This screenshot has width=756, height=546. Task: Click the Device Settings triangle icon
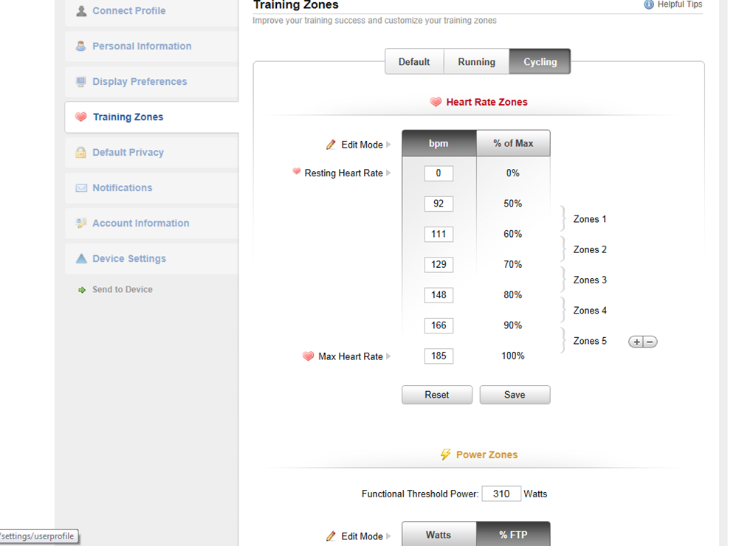(x=81, y=259)
